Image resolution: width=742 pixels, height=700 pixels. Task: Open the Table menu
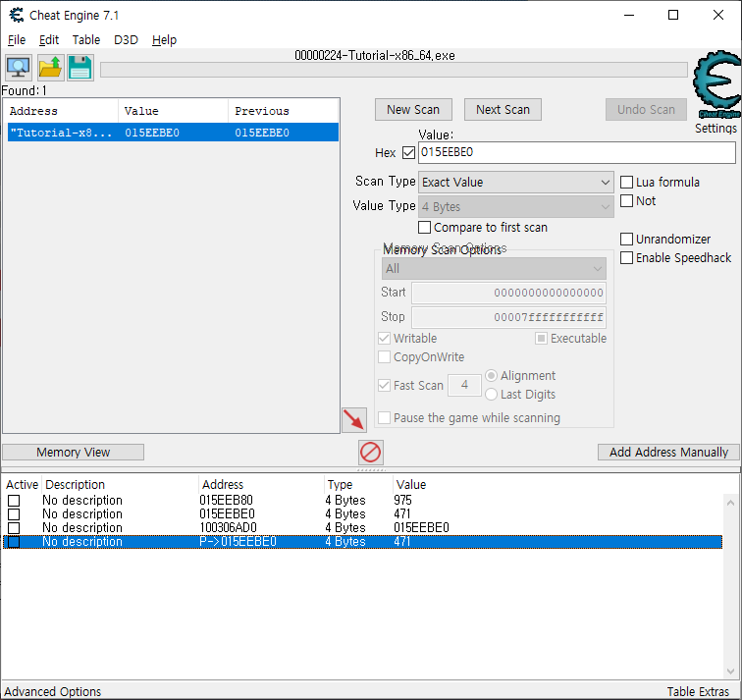(85, 39)
